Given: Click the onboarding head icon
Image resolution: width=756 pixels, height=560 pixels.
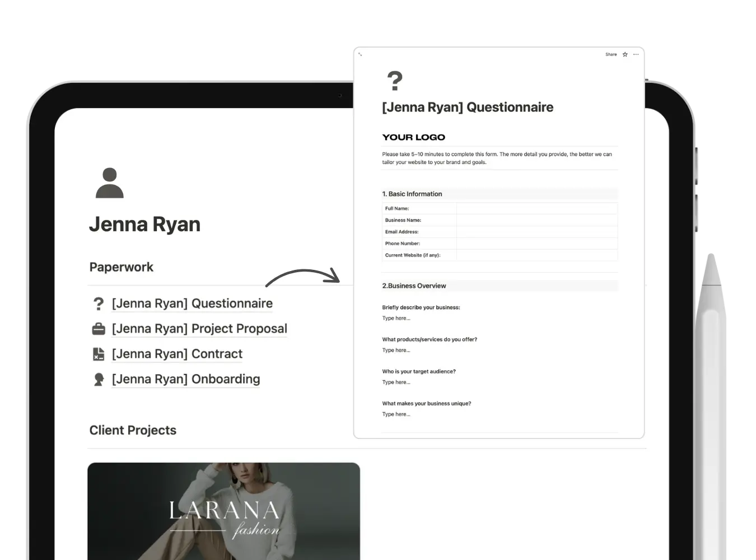Looking at the screenshot, I should [99, 379].
